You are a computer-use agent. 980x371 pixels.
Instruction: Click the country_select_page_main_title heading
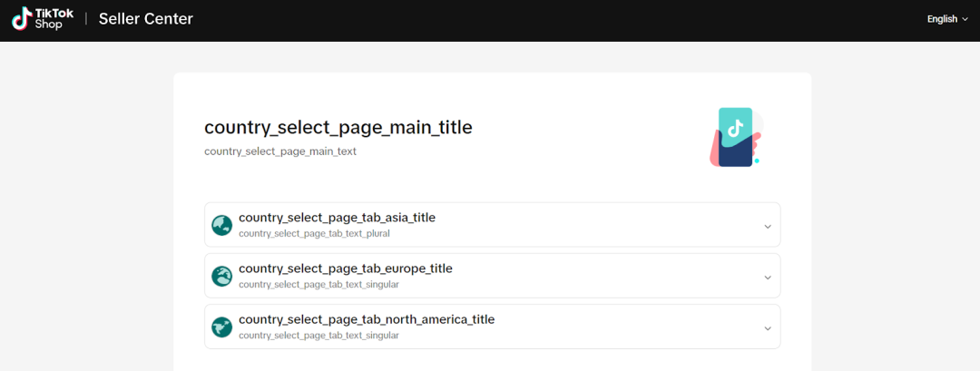(338, 128)
